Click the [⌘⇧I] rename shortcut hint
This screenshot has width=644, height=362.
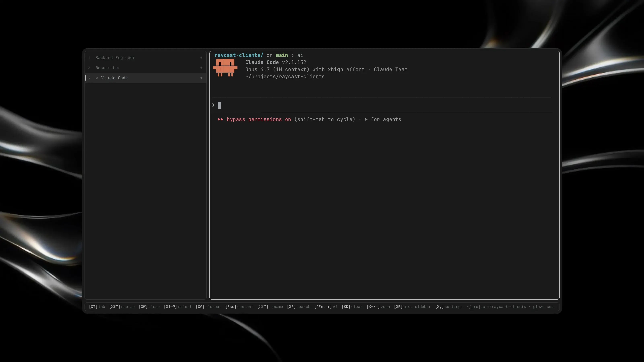pyautogui.click(x=270, y=307)
